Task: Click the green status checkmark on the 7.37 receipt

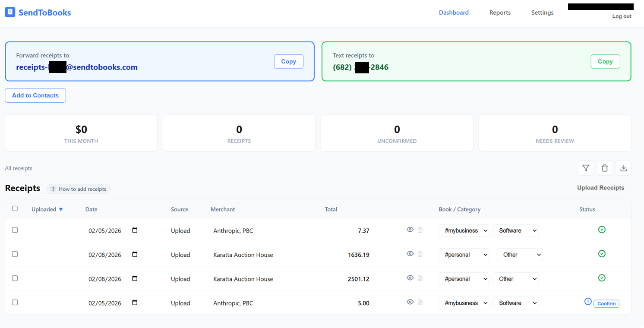Action: click(x=602, y=230)
